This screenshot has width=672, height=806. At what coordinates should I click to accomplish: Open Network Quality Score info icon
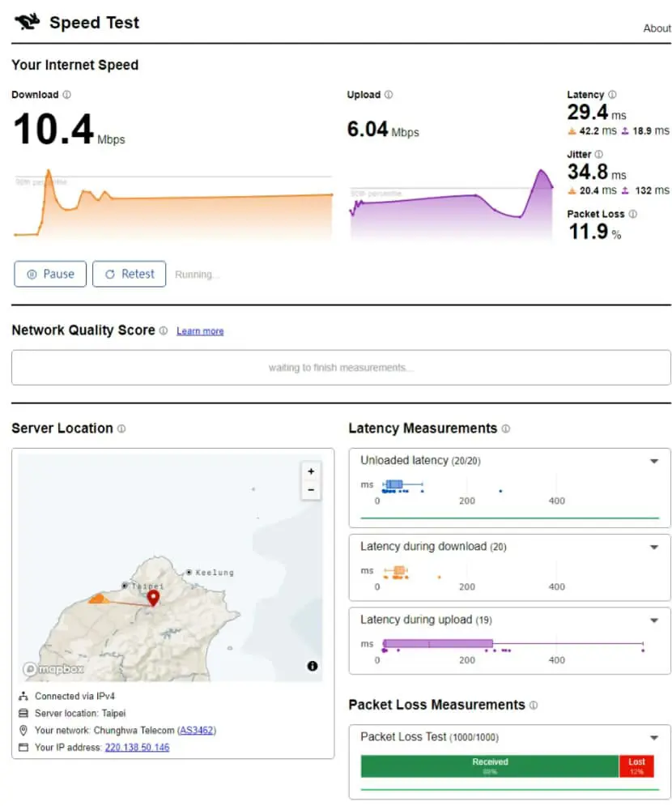pyautogui.click(x=164, y=331)
